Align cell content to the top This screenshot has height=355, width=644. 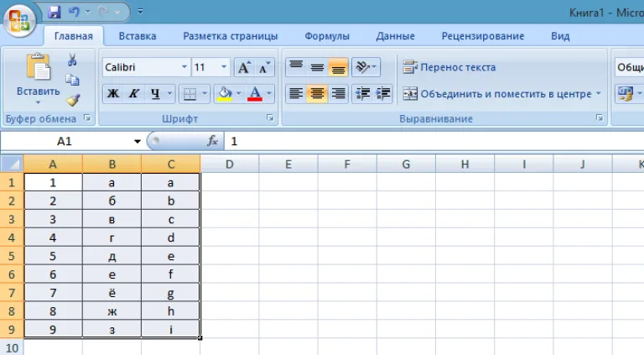pyautogui.click(x=296, y=67)
